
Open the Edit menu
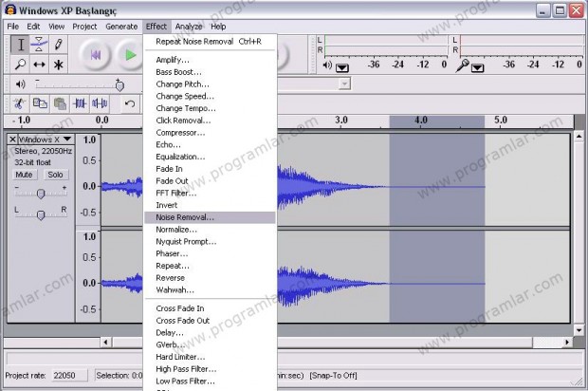tap(33, 27)
